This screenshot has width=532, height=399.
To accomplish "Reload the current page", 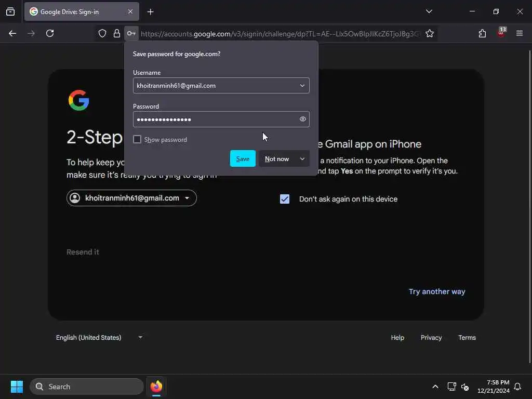I will tap(50, 33).
